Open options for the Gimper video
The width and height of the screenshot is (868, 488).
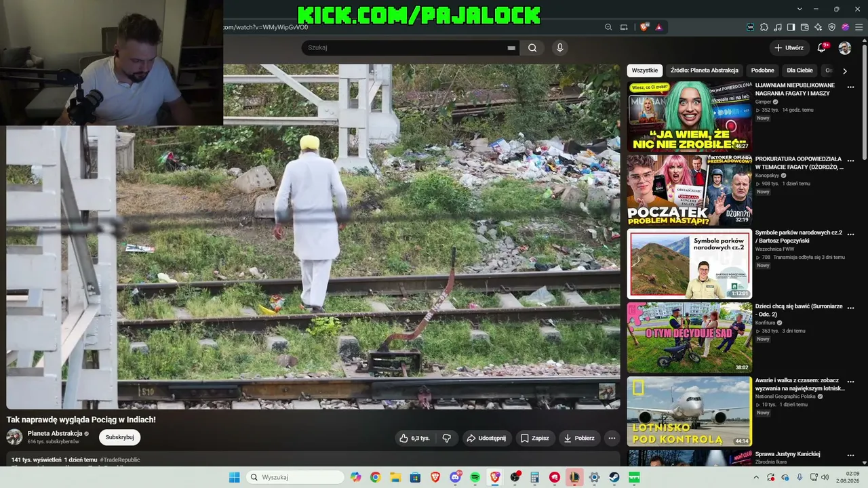pyautogui.click(x=851, y=86)
